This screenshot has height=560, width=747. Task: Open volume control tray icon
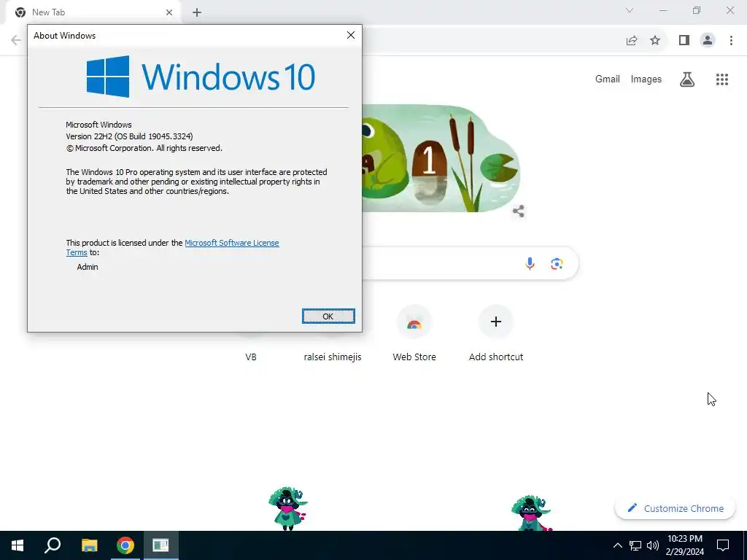pos(653,545)
